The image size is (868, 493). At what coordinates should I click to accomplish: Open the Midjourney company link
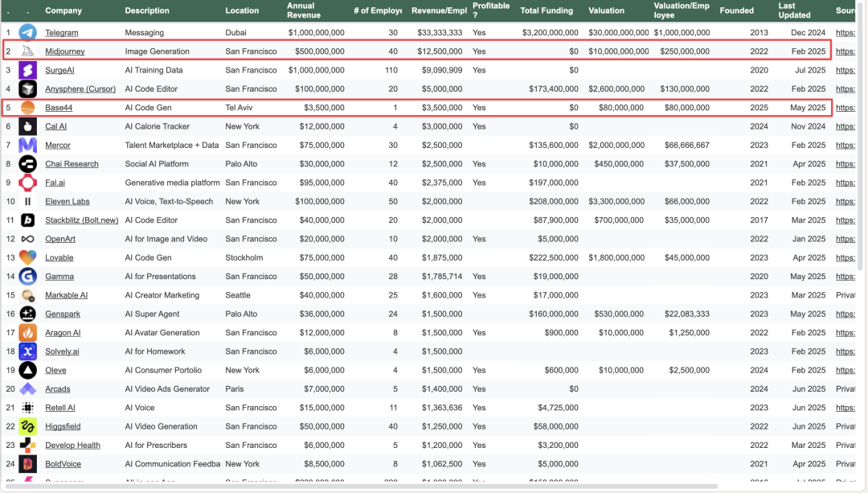(x=65, y=51)
